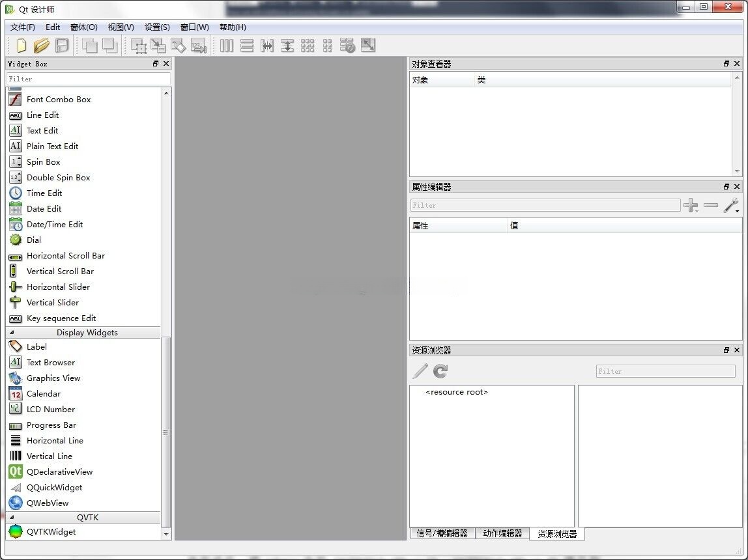Select the Double Spin Box widget
The height and width of the screenshot is (560, 748).
tap(84, 177)
